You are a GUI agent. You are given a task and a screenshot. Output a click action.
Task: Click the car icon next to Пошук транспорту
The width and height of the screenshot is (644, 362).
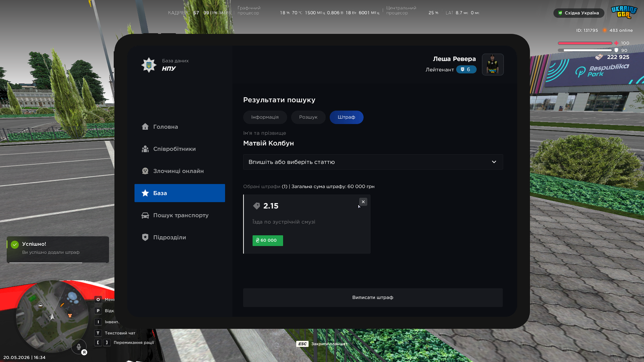145,215
